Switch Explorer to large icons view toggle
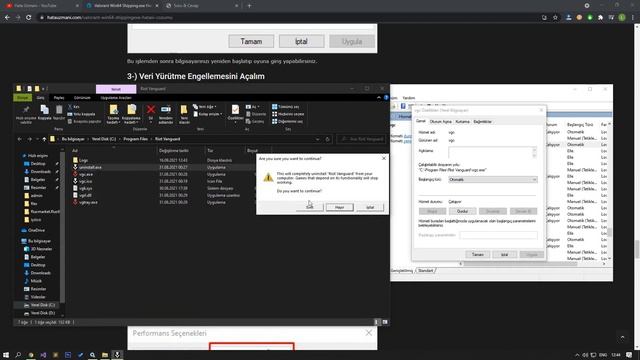Screen dimensions: 640x360 (384, 322)
